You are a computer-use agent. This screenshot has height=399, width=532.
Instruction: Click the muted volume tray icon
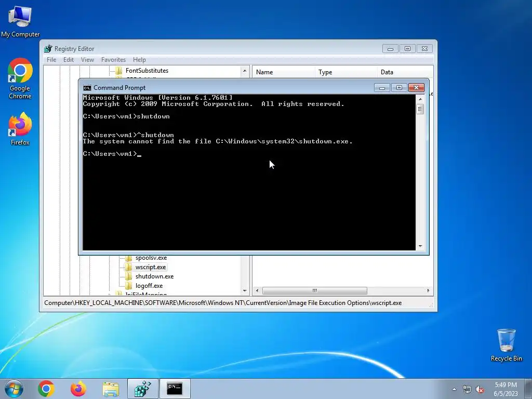[480, 390]
